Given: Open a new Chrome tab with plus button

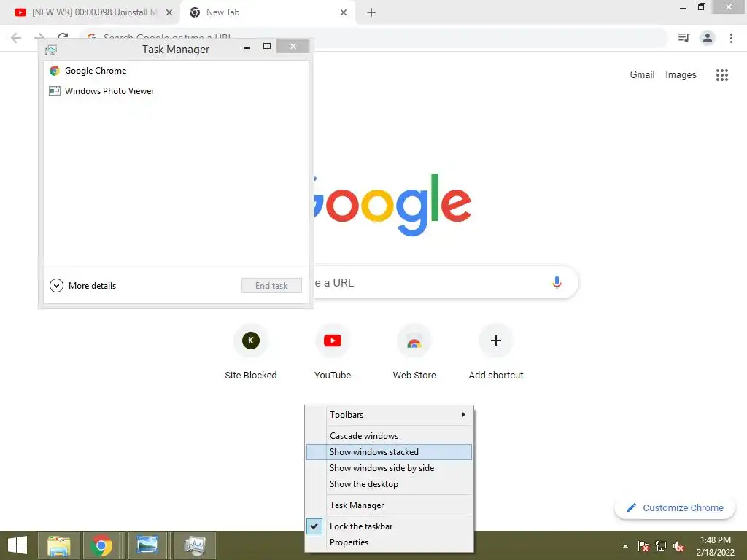Looking at the screenshot, I should (x=371, y=12).
